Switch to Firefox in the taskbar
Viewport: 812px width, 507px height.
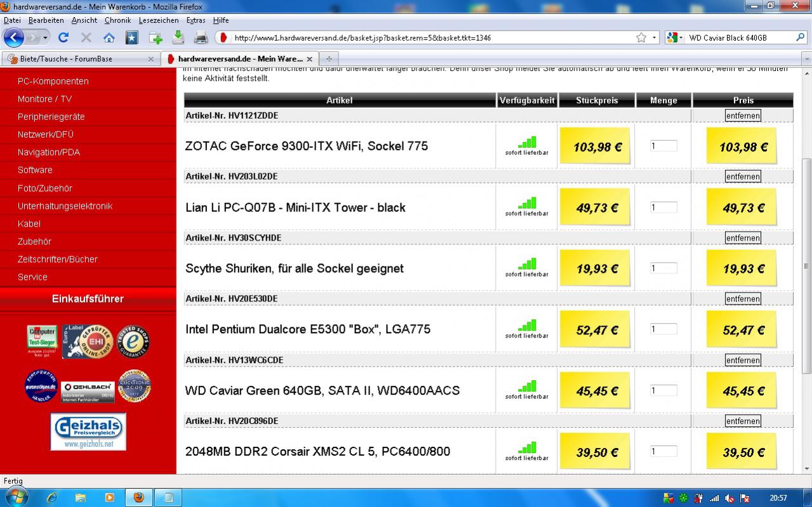138,497
